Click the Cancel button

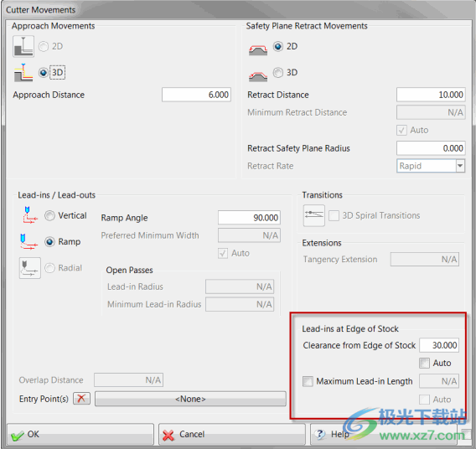point(231,435)
